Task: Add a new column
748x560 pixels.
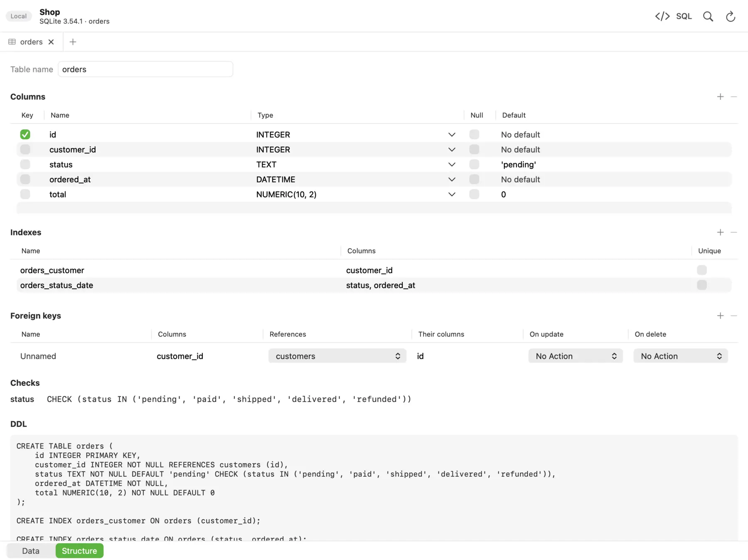Action: click(x=720, y=96)
